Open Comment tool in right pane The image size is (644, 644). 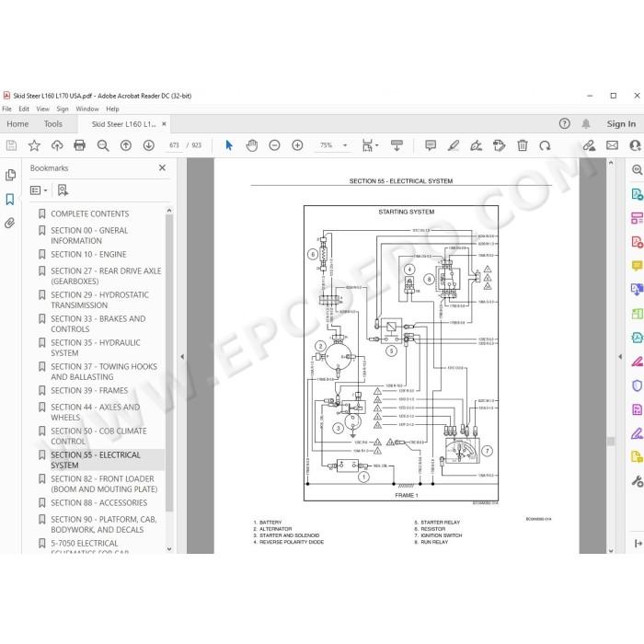[637, 266]
